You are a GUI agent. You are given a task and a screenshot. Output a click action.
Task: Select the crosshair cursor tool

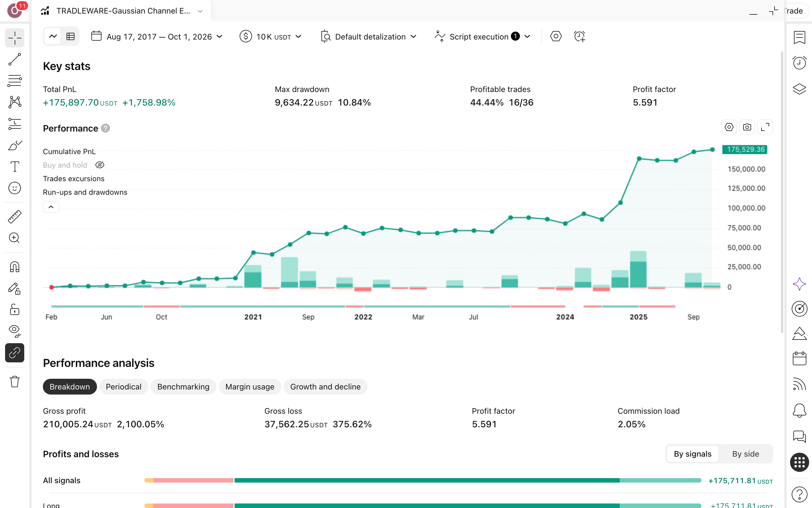click(x=15, y=38)
